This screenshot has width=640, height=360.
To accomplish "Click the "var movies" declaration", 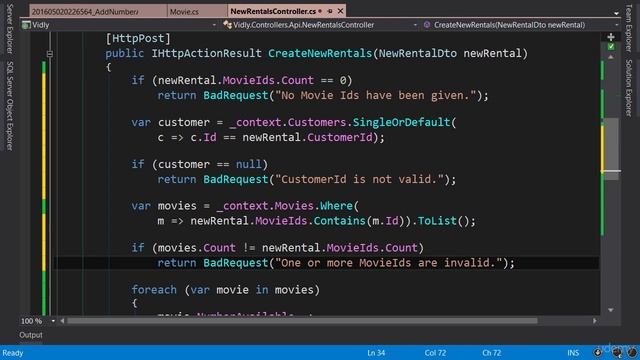I will pos(164,206).
